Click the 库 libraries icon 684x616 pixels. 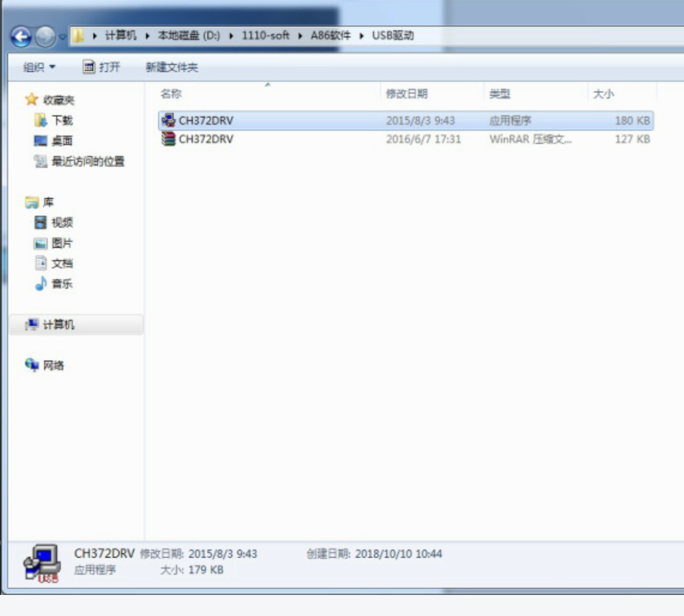pyautogui.click(x=32, y=202)
